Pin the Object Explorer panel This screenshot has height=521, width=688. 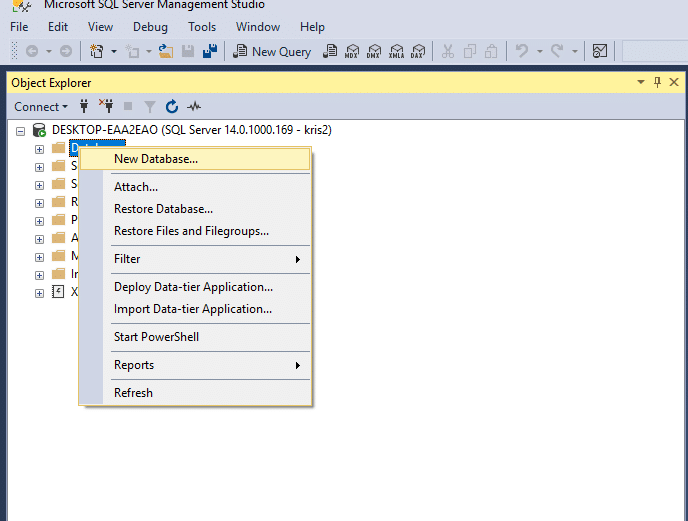[657, 82]
